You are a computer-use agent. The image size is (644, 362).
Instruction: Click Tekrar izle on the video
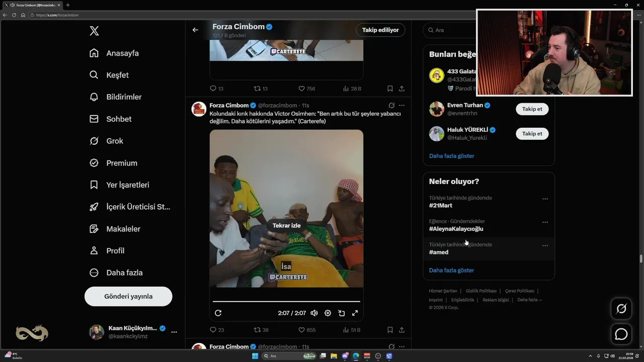coord(286,226)
